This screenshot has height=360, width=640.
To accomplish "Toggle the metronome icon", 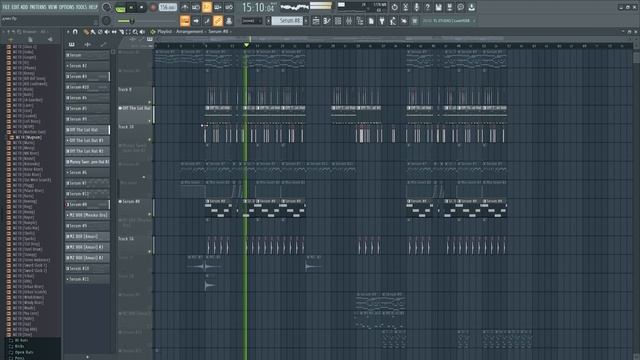I will click(185, 7).
